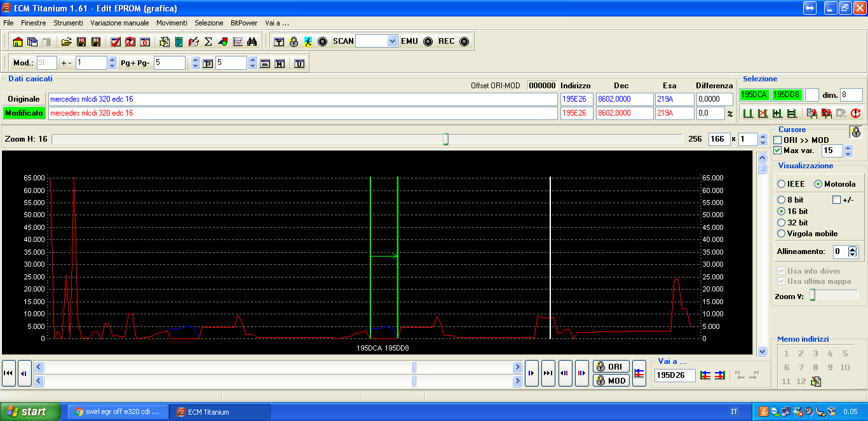Uncheck the Max var. checkbox
The height and width of the screenshot is (421, 868).
[x=777, y=150]
